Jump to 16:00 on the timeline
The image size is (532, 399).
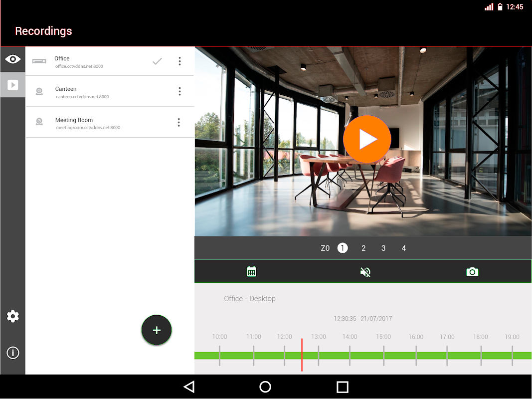coord(416,337)
